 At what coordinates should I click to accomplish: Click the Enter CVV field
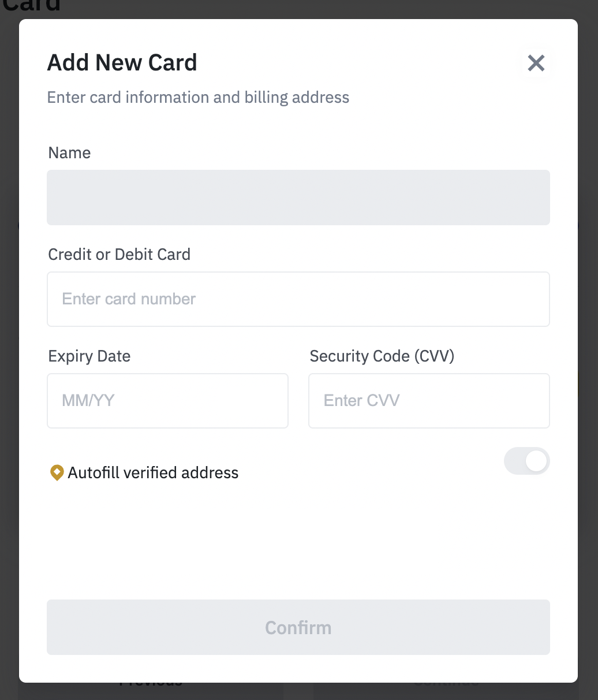tap(429, 401)
